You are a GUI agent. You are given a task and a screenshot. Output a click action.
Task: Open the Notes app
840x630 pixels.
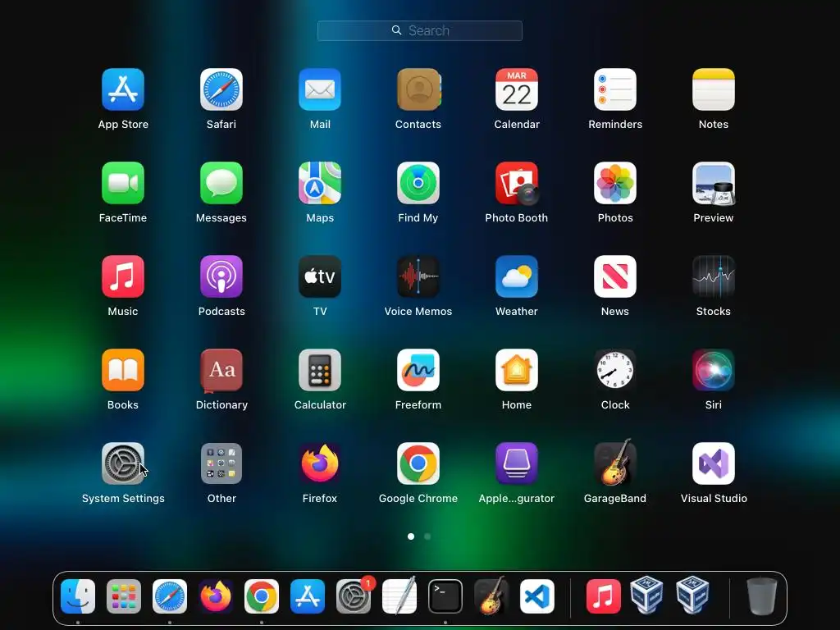(714, 89)
